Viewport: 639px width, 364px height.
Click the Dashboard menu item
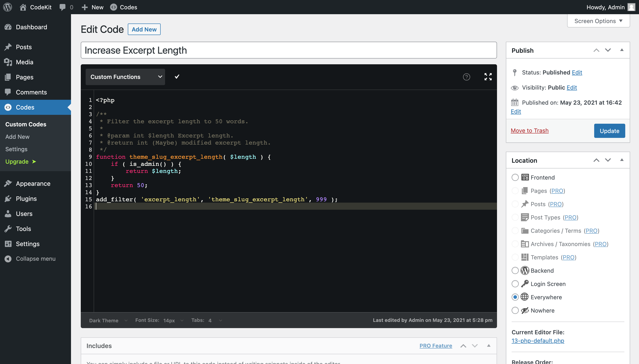31,27
